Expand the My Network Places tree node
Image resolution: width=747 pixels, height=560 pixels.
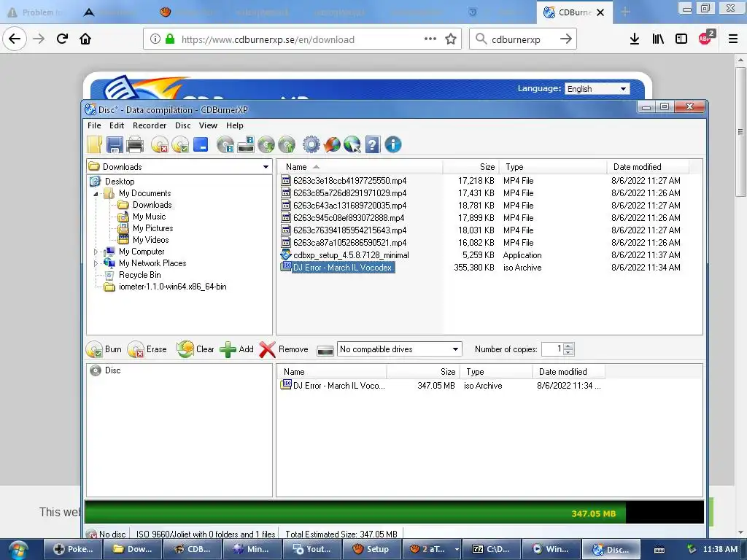(x=96, y=263)
